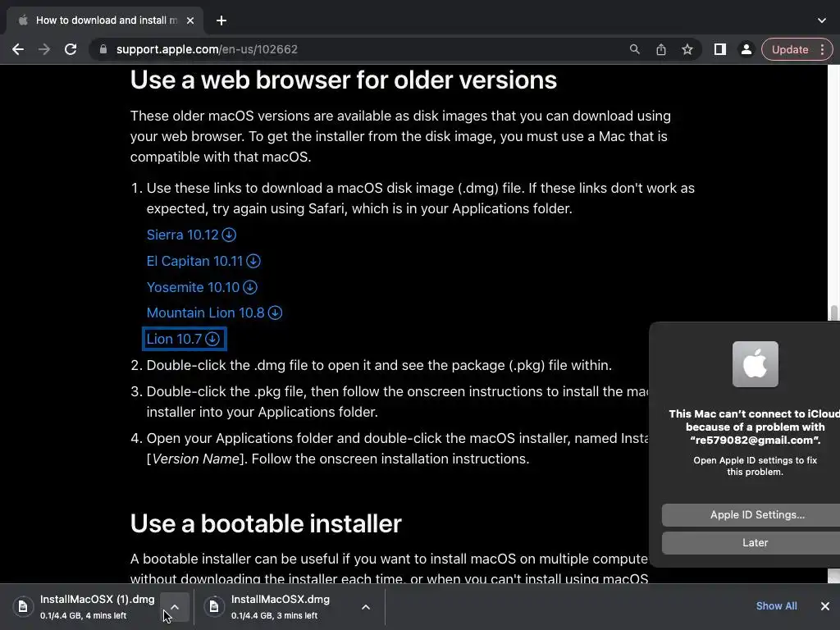840x630 pixels.
Task: Go back to the previous page
Action: click(x=18, y=49)
